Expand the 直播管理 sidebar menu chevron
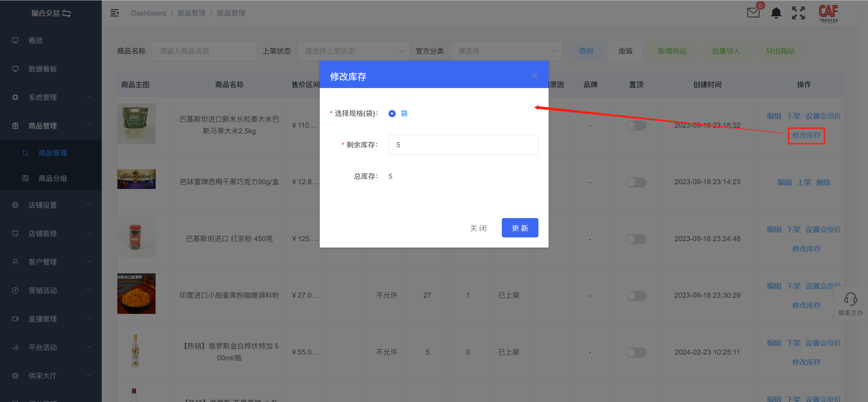This screenshot has height=402, width=868. click(x=89, y=318)
